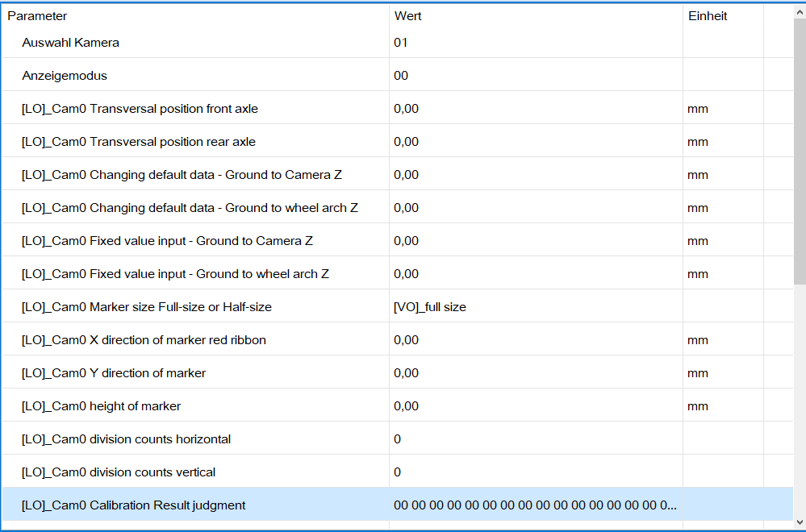
Task: Edit Changing default data wheel arch Z value
Action: [x=407, y=208]
